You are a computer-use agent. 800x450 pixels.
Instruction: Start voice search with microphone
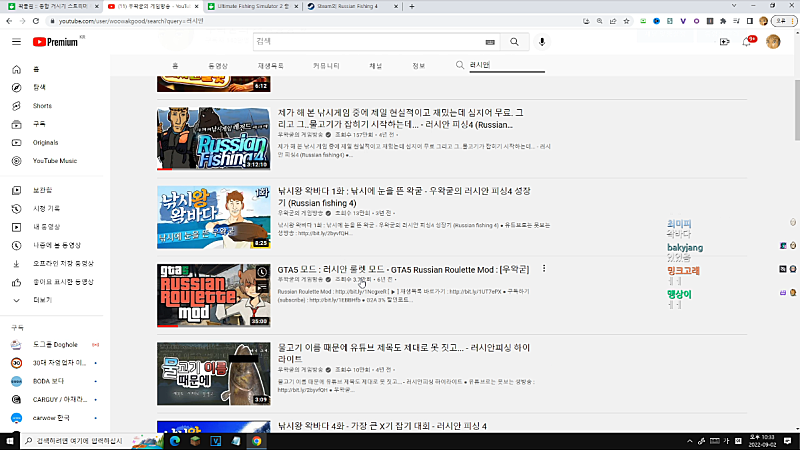[542, 42]
